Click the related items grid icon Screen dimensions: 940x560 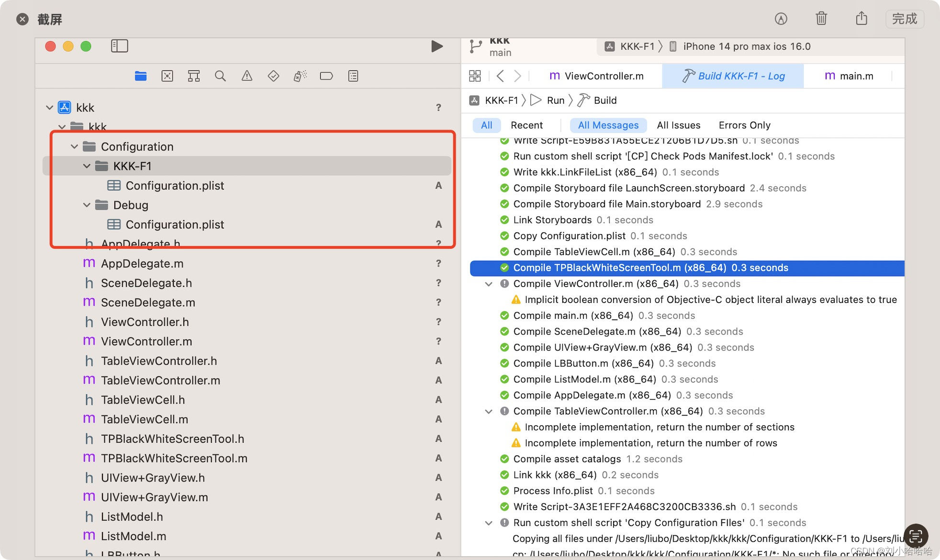pyautogui.click(x=475, y=76)
